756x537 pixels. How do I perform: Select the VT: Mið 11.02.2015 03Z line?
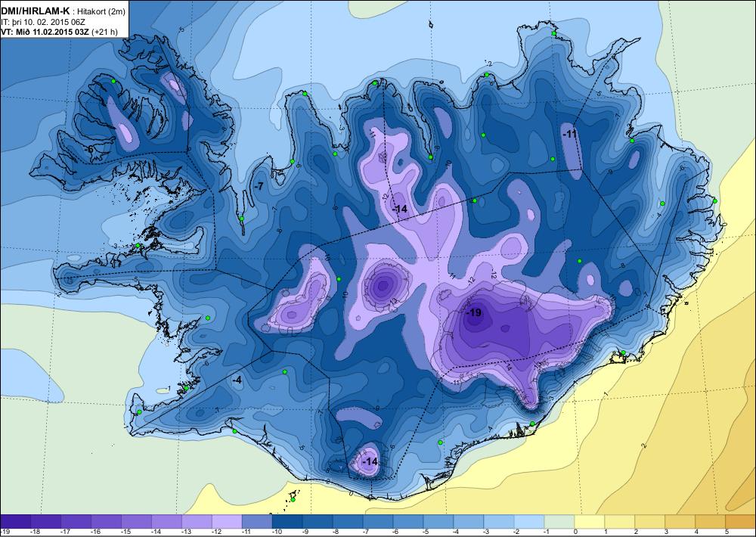[x=43, y=33]
